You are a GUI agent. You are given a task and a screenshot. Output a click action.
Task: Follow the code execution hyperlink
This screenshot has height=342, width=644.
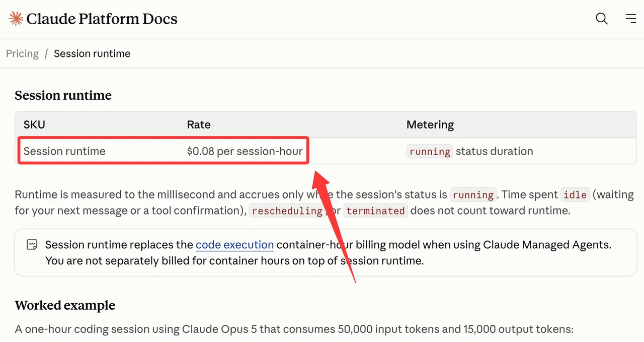[234, 245]
